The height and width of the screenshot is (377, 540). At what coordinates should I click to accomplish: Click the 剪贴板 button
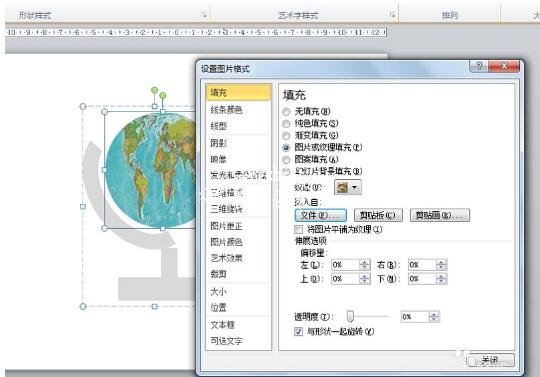coord(378,215)
